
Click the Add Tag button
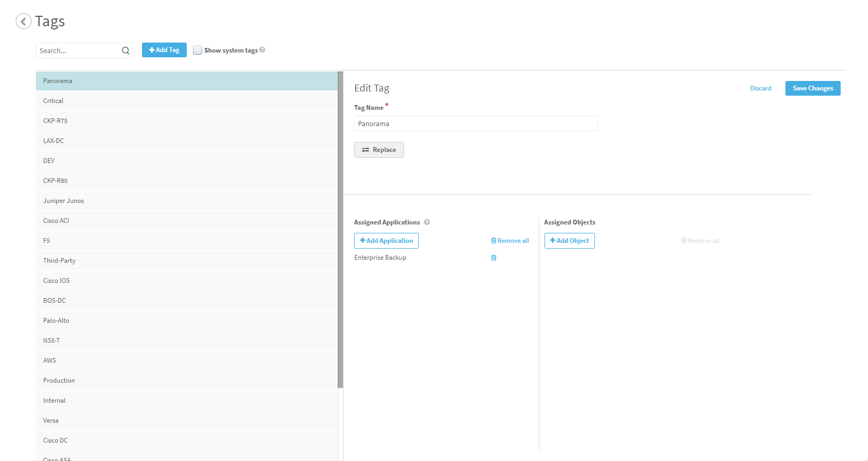[x=164, y=50]
